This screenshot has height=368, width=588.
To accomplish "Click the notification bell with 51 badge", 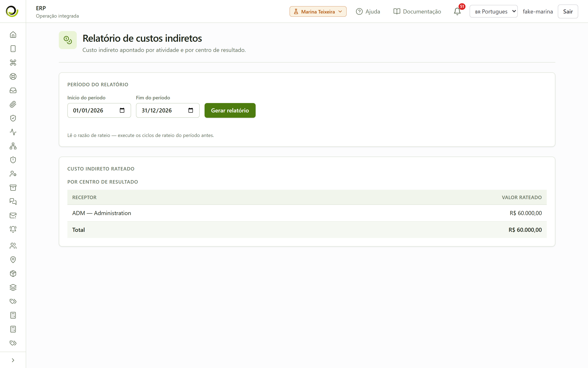I will (x=458, y=11).
